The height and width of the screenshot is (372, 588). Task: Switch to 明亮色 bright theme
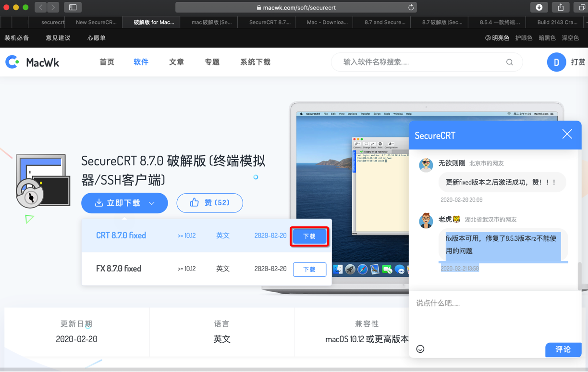coord(497,38)
